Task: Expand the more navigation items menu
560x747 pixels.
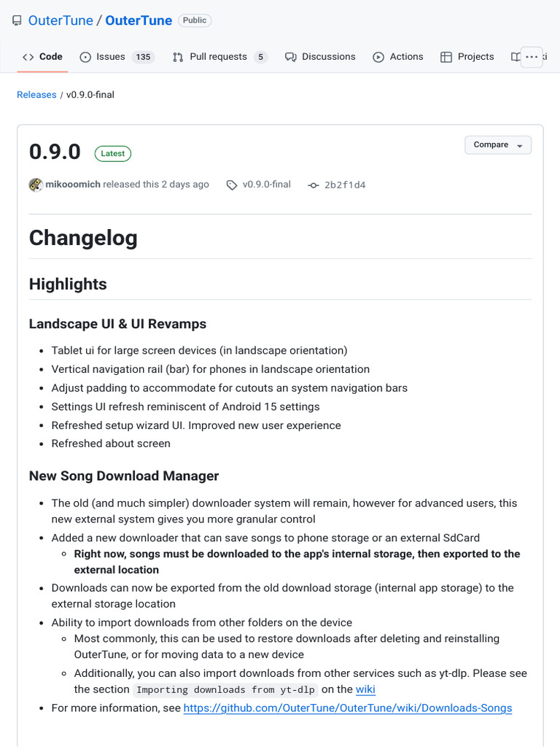Action: pyautogui.click(x=532, y=57)
